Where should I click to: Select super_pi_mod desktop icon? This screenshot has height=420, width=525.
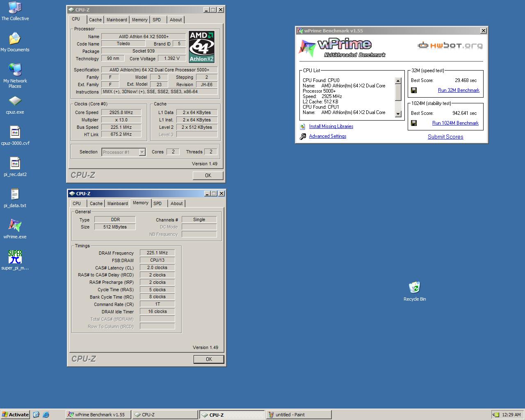pyautogui.click(x=15, y=260)
